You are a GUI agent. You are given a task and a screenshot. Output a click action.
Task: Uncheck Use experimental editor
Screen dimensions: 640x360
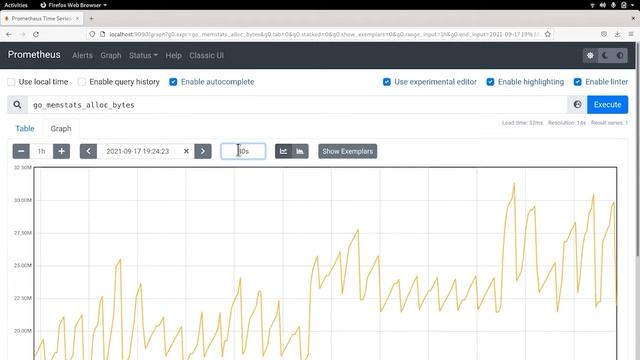pyautogui.click(x=387, y=82)
